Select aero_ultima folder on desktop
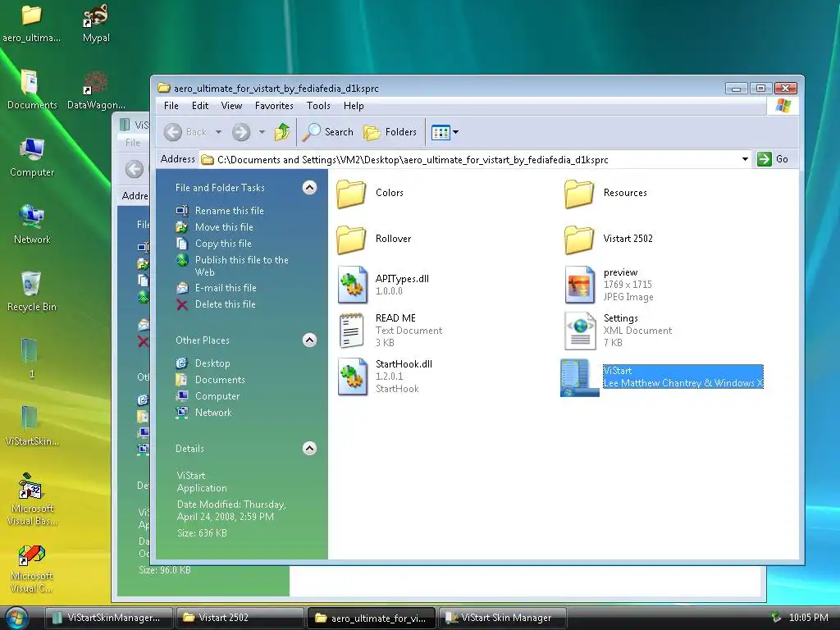 tap(32, 22)
